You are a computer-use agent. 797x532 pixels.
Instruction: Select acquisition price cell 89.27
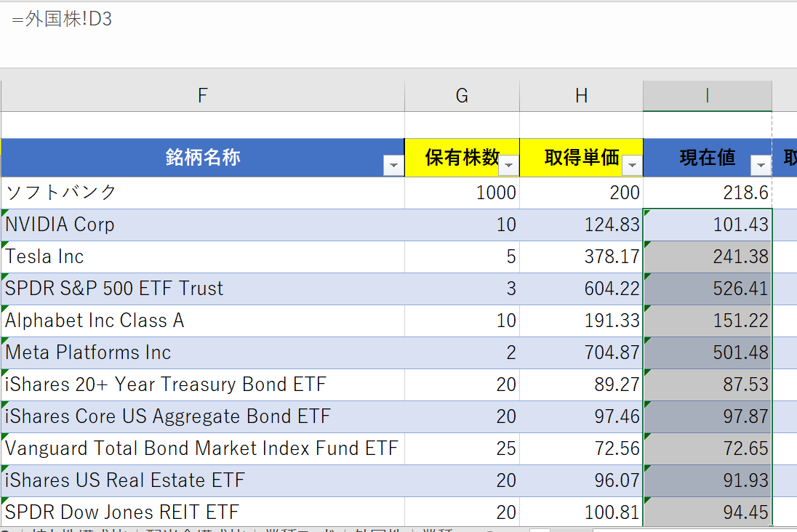tap(582, 384)
